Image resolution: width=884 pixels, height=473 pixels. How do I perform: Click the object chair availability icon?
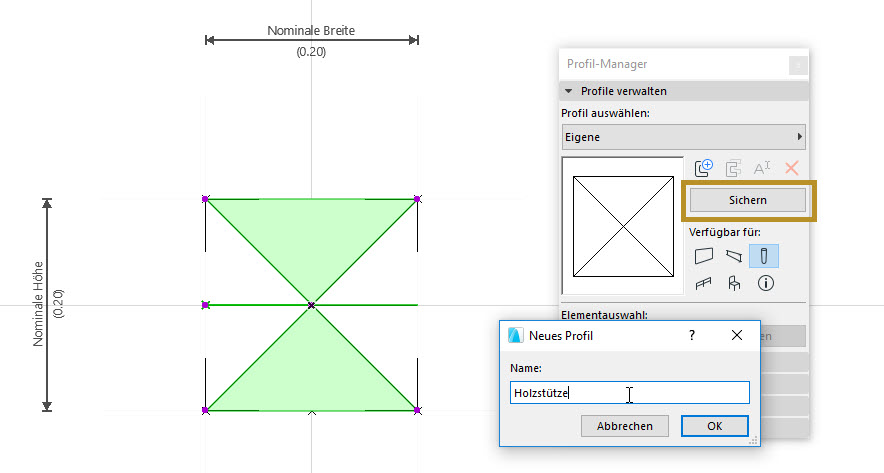[x=733, y=283]
